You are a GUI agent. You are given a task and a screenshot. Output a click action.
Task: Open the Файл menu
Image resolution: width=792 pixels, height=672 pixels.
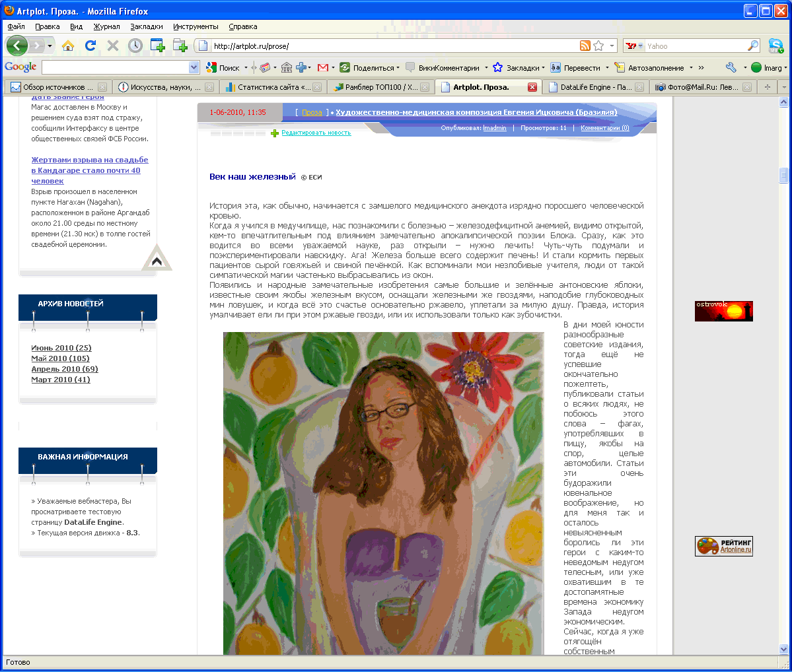16,26
